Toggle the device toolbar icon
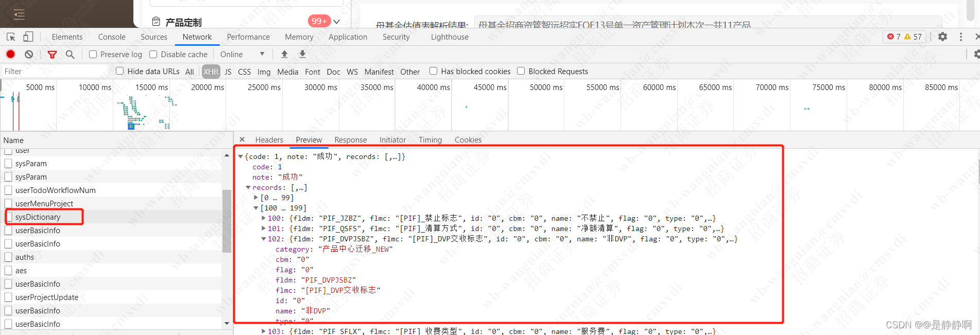The width and height of the screenshot is (980, 335). (x=28, y=37)
